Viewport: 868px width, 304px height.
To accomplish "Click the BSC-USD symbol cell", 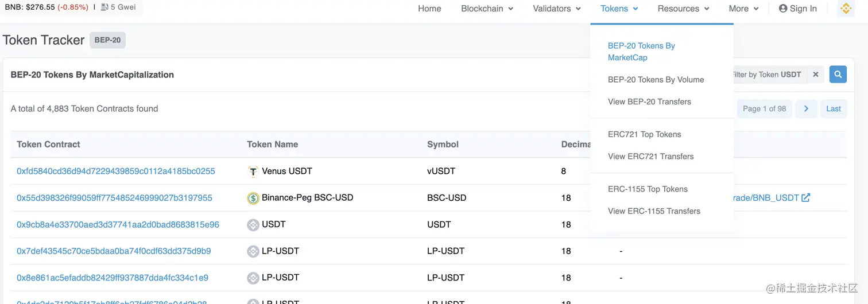I will pyautogui.click(x=447, y=198).
